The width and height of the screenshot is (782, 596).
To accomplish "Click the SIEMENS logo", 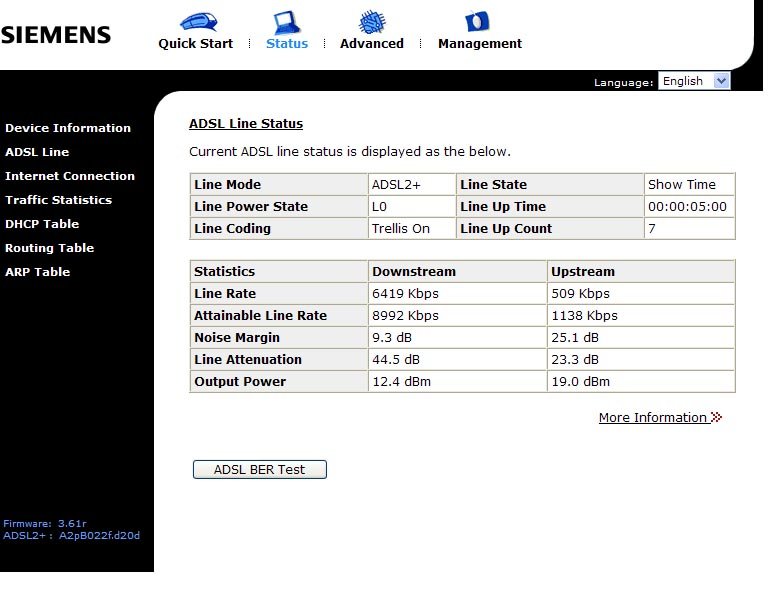I will [x=56, y=35].
